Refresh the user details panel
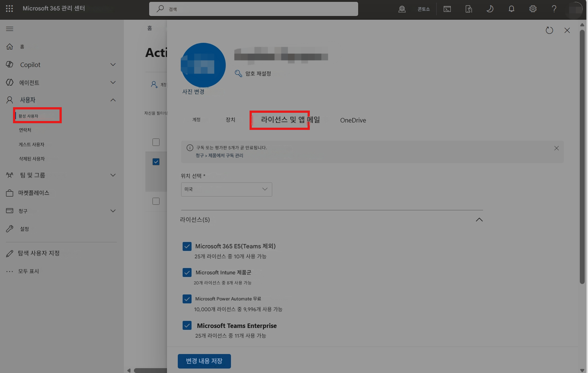The width and height of the screenshot is (588, 373). click(x=549, y=31)
